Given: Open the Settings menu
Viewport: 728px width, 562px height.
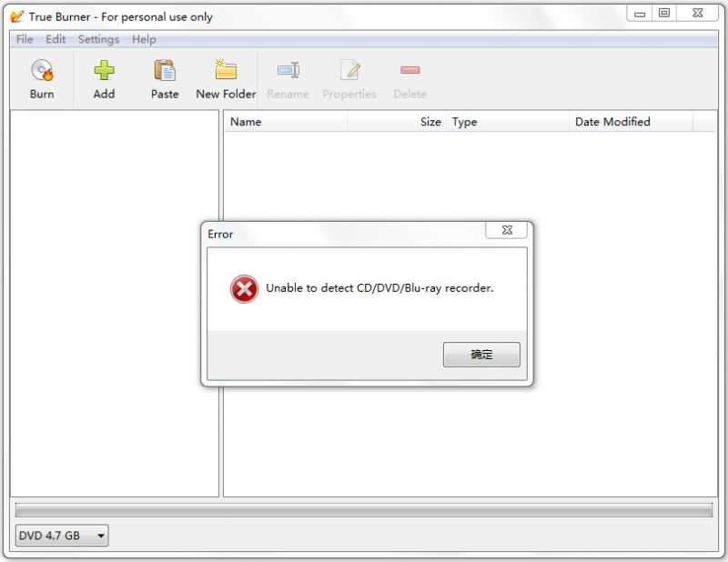Looking at the screenshot, I should (98, 39).
